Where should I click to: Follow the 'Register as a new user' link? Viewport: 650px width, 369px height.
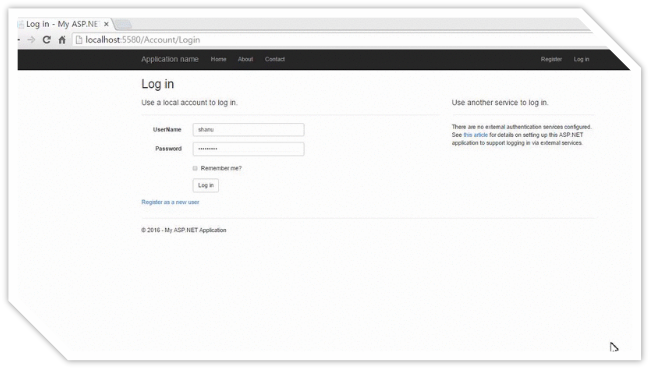[x=170, y=202]
